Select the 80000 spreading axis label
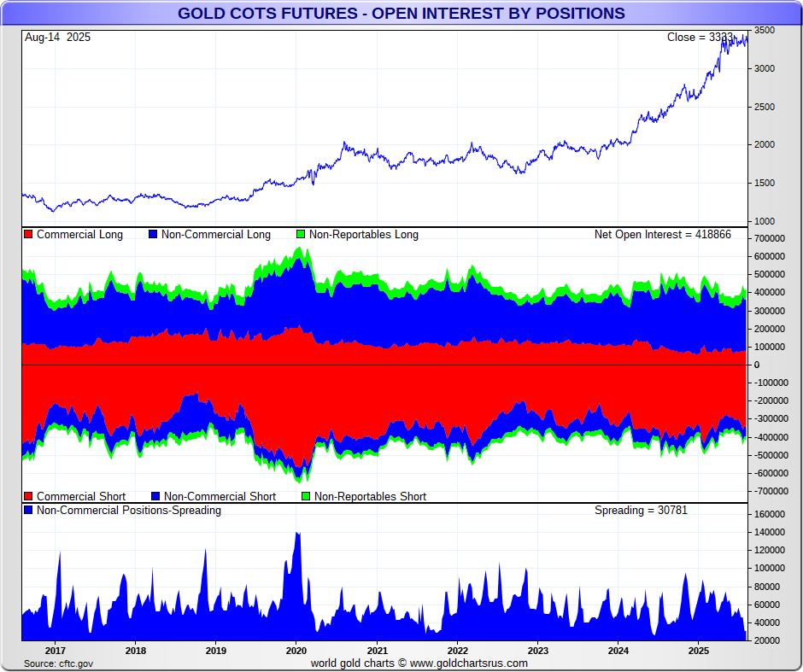The height and width of the screenshot is (672, 803). (x=767, y=587)
